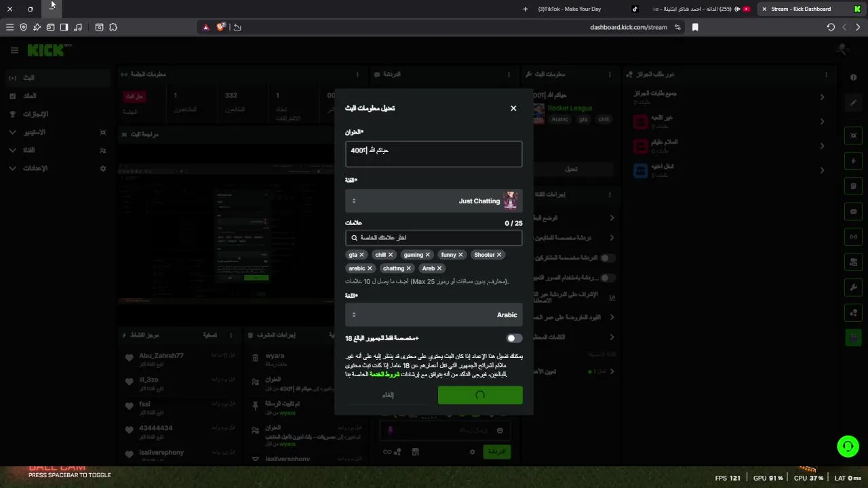Viewport: 868px width, 488px height.
Task: Remove the gaming tag
Action: coord(429,255)
